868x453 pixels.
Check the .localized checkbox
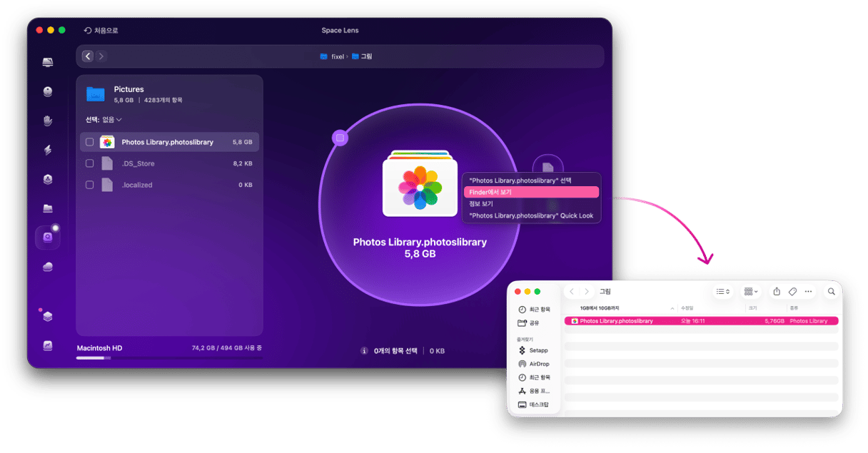[90, 185]
